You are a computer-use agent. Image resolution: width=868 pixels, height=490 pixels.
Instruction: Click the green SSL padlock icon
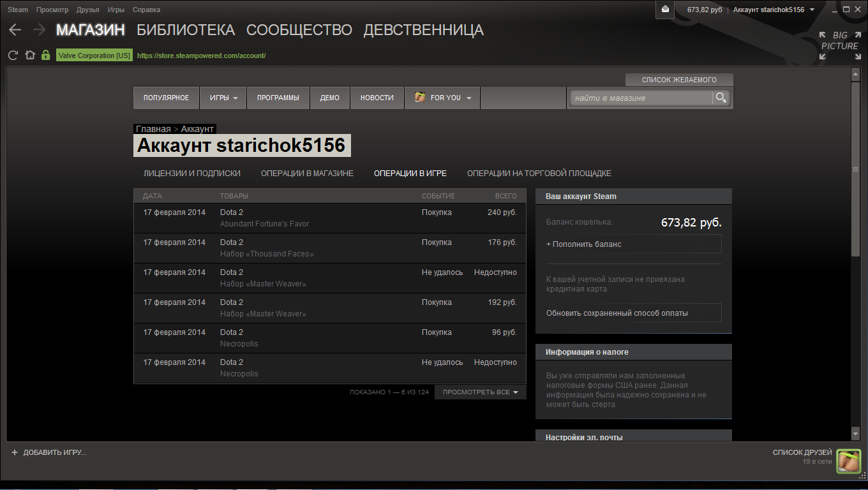[x=45, y=56]
